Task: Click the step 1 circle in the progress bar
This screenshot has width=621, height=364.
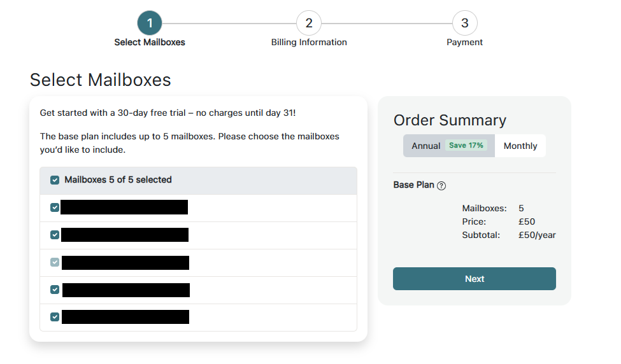Action: pos(150,24)
